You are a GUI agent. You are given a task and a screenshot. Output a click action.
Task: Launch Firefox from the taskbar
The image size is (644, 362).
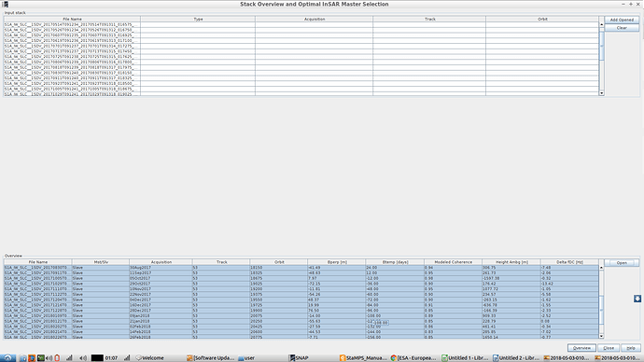[32, 358]
